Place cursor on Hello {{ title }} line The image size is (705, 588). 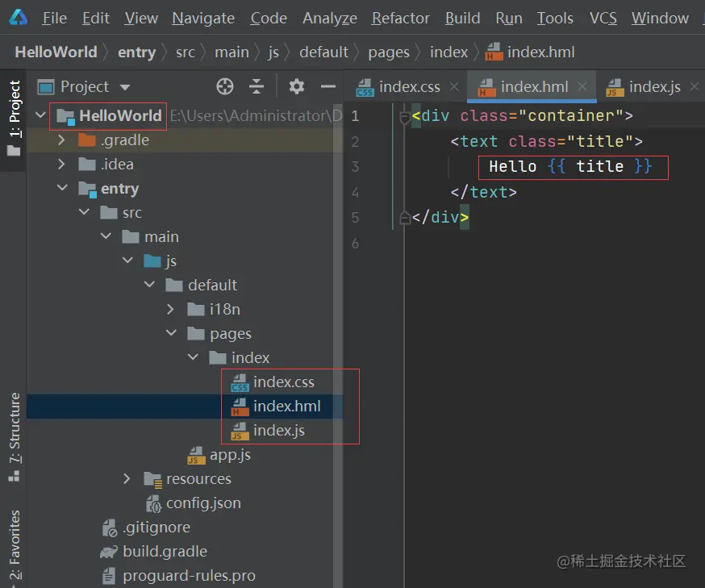[570, 167]
